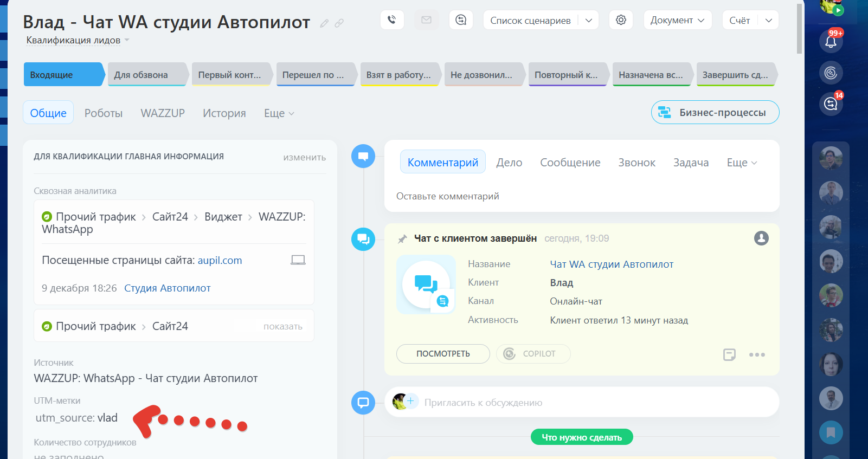Open the chat history icon in header
The width and height of the screenshot is (868, 459).
pos(461,20)
